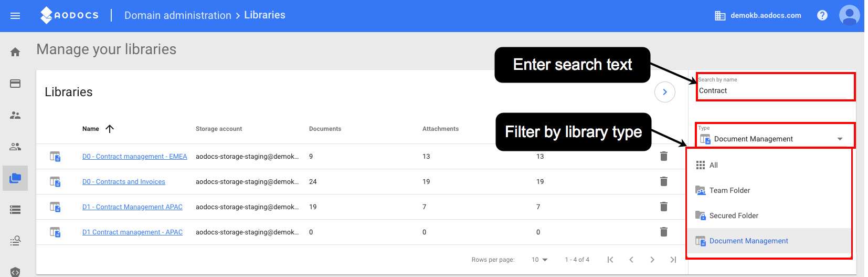Click the Documents column header
Viewport: 868px width, 277px height.
tap(325, 129)
